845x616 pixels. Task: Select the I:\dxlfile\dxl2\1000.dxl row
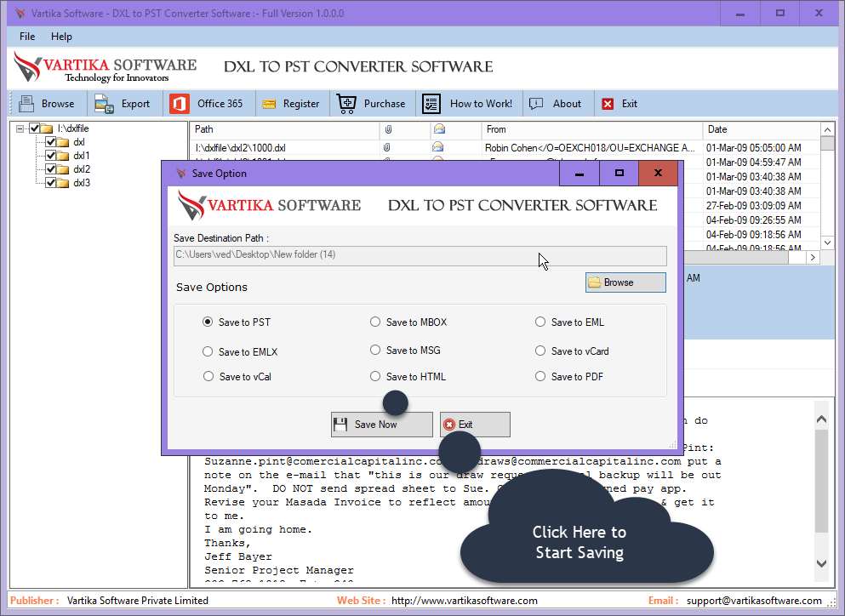tap(505, 148)
